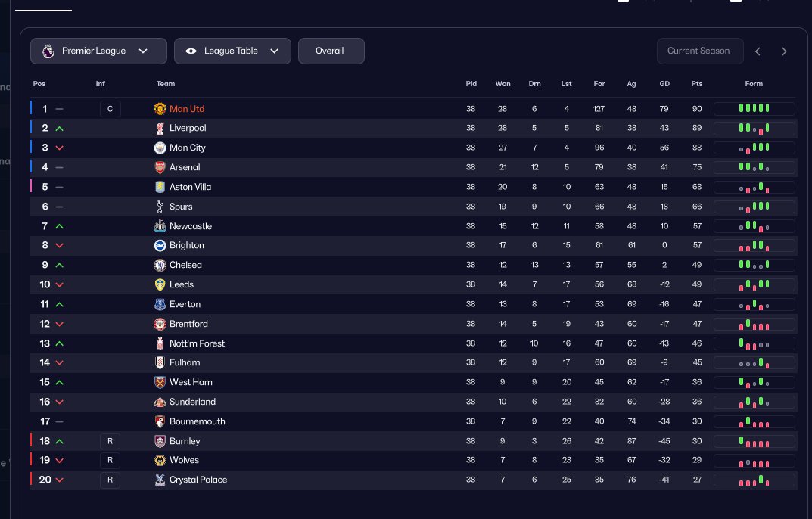Open the Premier League competition dropdown
The image size is (812, 519).
(x=98, y=51)
